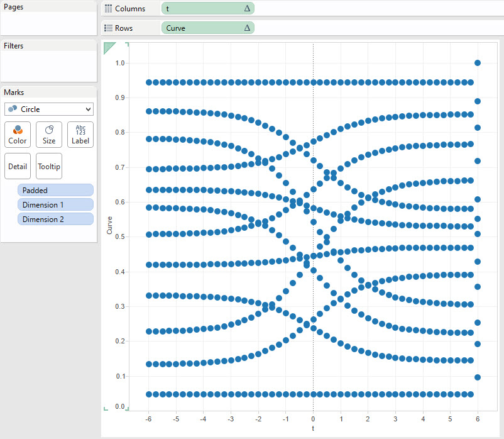
Task: Click the 6 x-axis tick label
Action: point(478,419)
